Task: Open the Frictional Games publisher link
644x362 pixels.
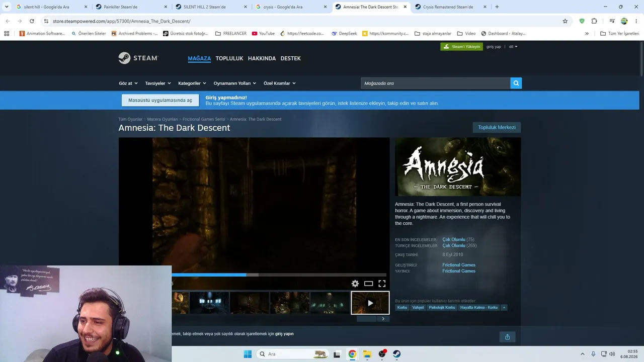Action: (x=459, y=271)
